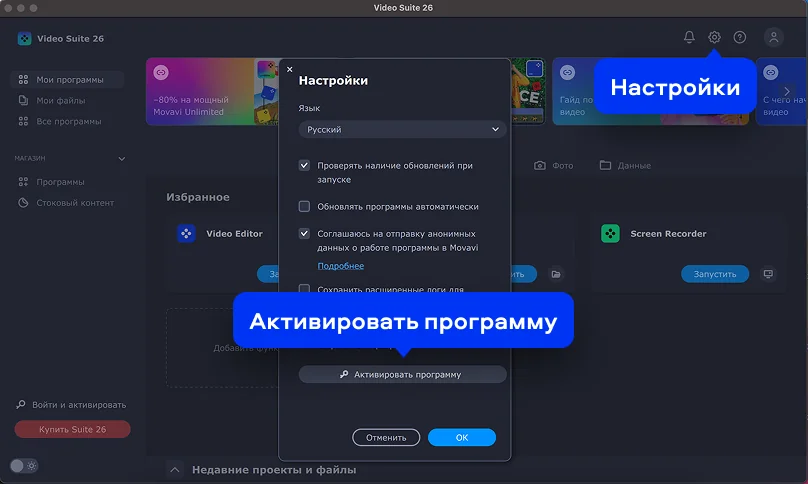Collapse the МАГАЗИН section chevron
This screenshot has width=808, height=484.
[x=122, y=159]
